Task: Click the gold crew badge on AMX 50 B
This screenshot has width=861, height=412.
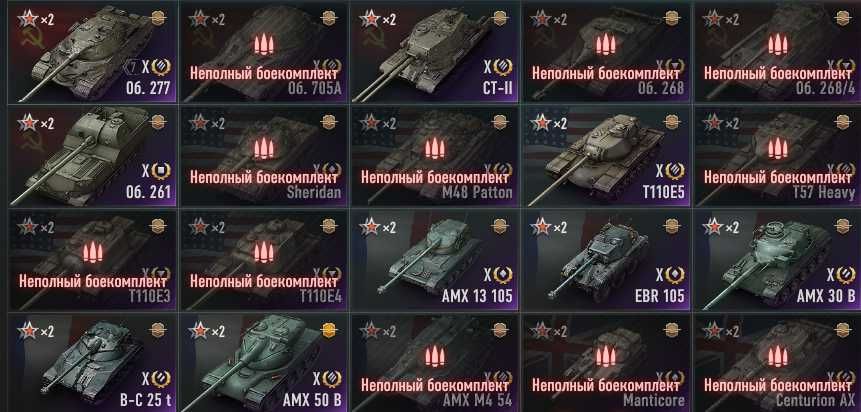Action: pos(329,330)
